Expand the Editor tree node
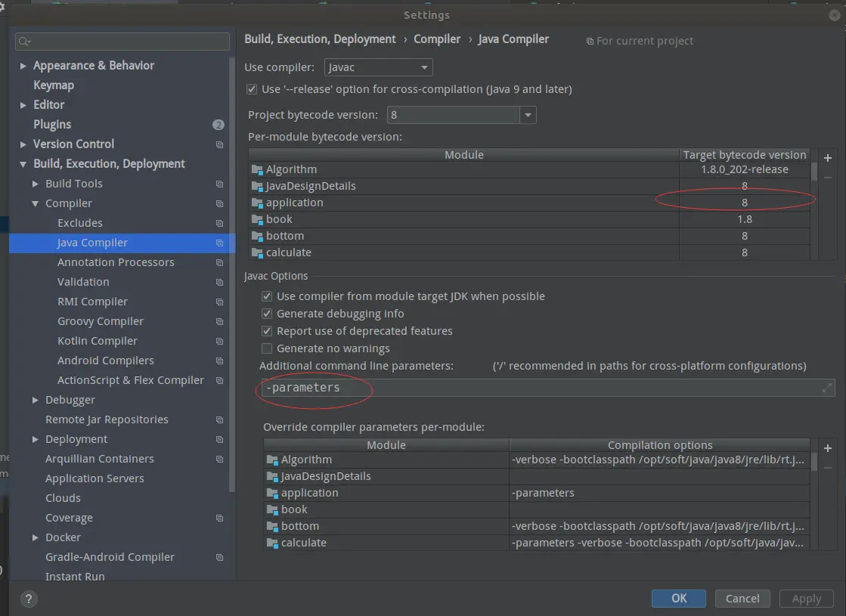 click(23, 105)
